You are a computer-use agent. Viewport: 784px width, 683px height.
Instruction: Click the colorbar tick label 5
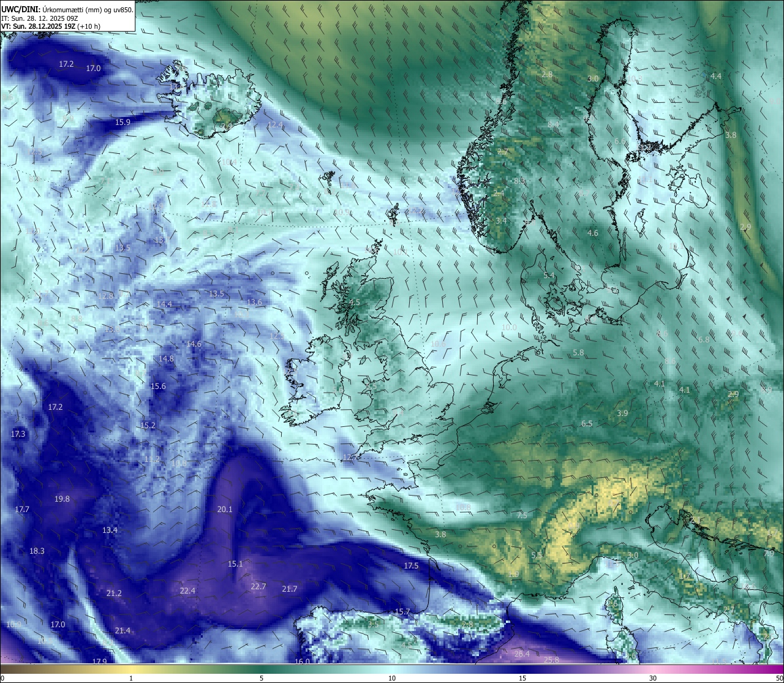point(262,678)
